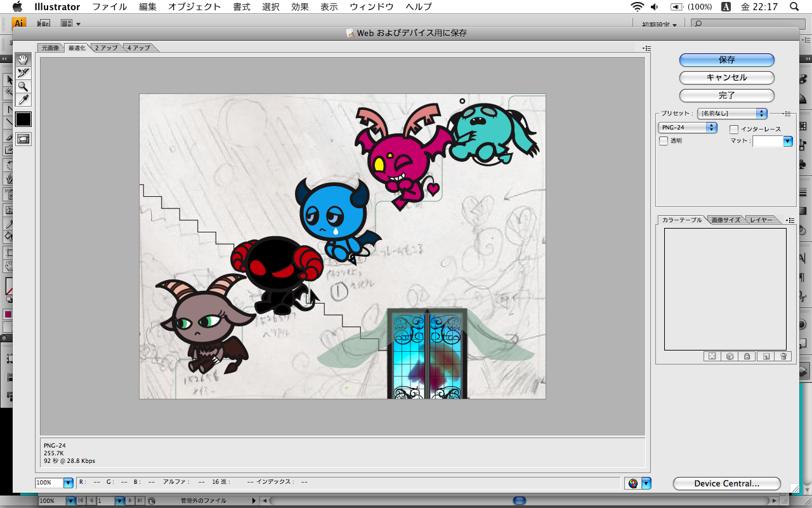Click the trash icon in color table
This screenshot has height=508, width=812.
pyautogui.click(x=783, y=356)
